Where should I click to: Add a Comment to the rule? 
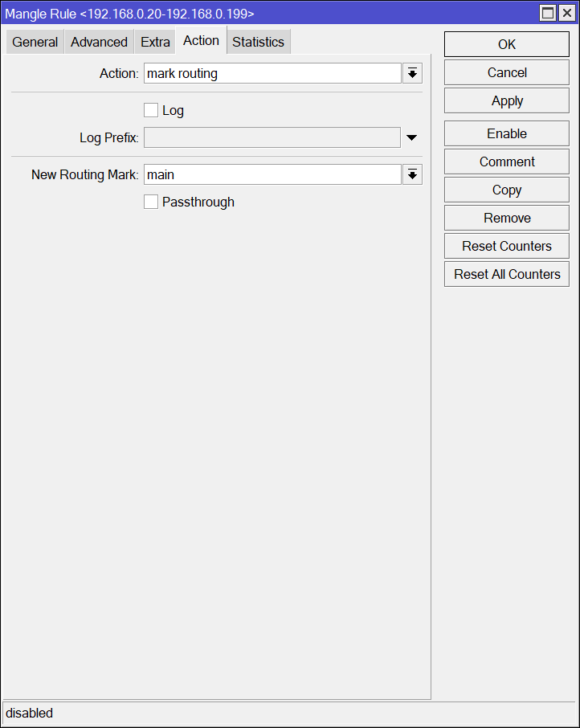pyautogui.click(x=507, y=162)
